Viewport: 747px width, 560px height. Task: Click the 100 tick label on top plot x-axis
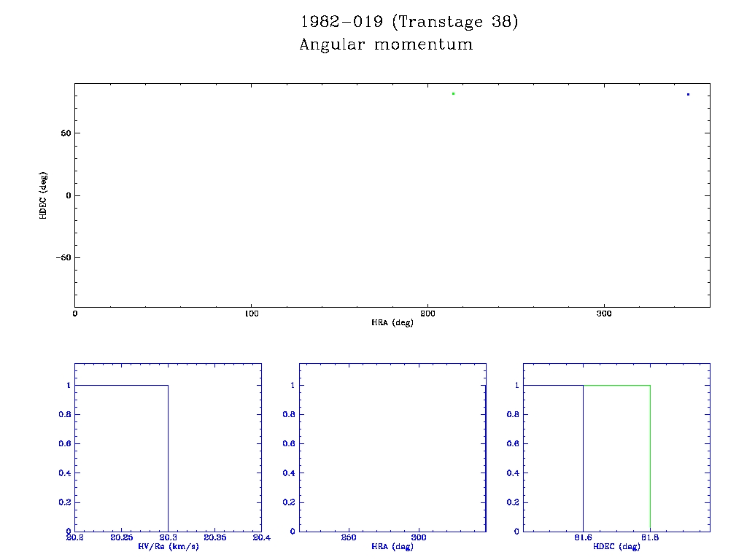pos(252,314)
